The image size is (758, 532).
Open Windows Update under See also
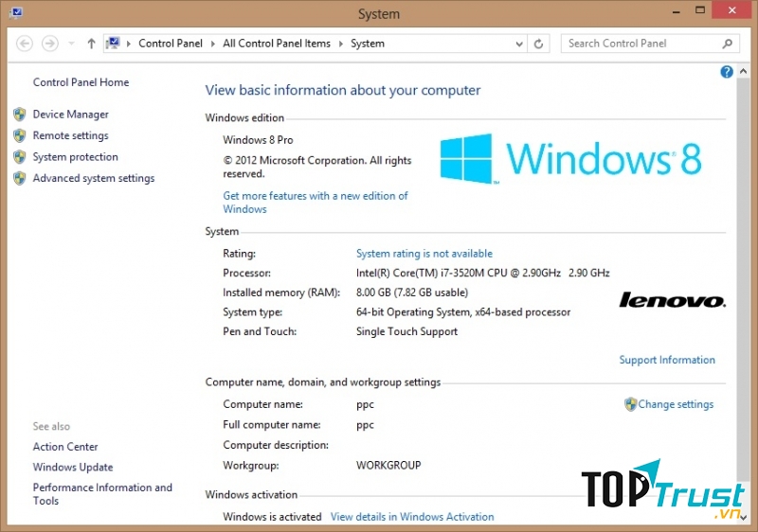click(73, 467)
